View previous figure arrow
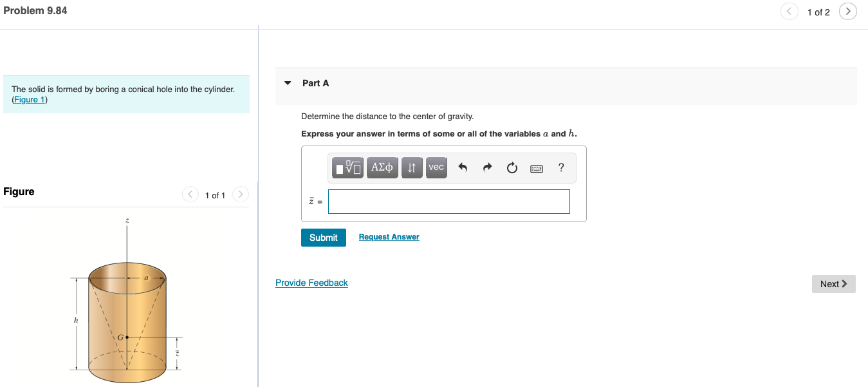868x387 pixels. [190, 194]
